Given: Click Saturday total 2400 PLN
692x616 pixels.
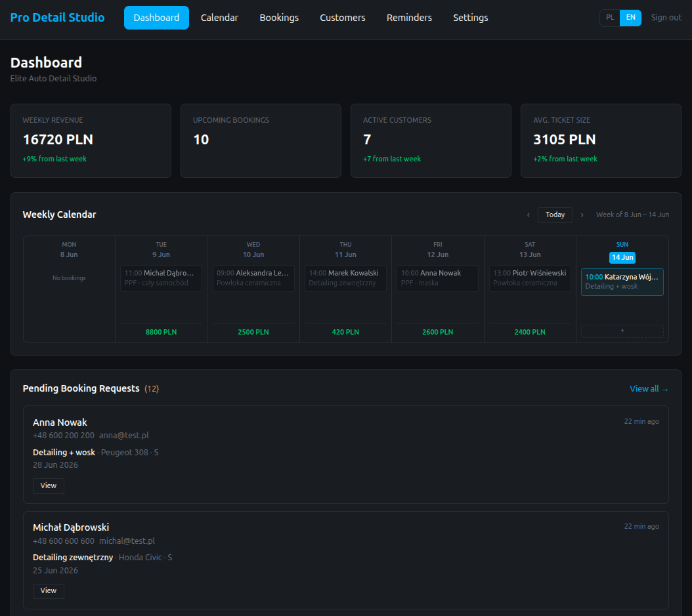Looking at the screenshot, I should tap(530, 332).
